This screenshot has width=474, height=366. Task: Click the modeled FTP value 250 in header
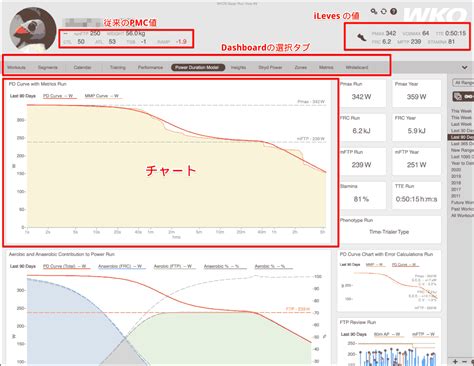[x=95, y=33]
